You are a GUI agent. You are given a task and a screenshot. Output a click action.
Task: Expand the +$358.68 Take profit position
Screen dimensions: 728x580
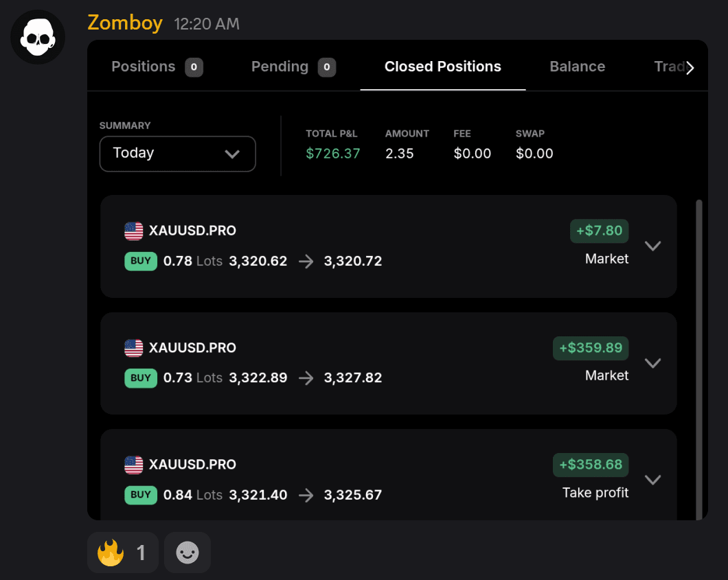pos(652,480)
